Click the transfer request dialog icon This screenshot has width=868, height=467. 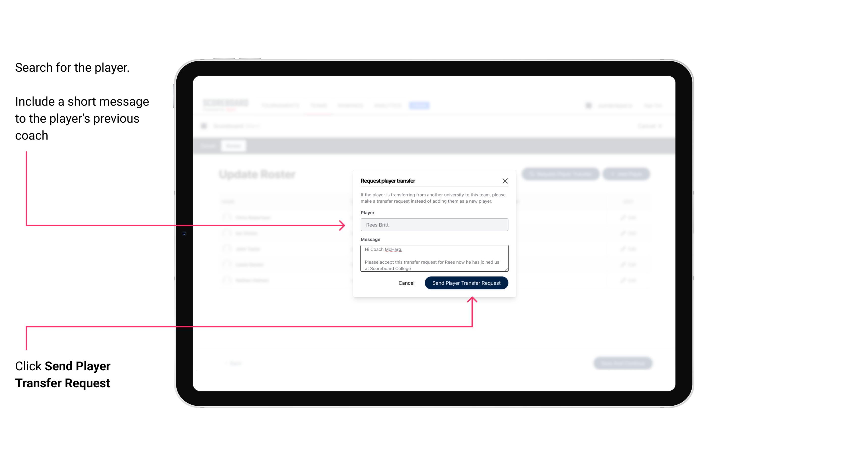tap(504, 181)
